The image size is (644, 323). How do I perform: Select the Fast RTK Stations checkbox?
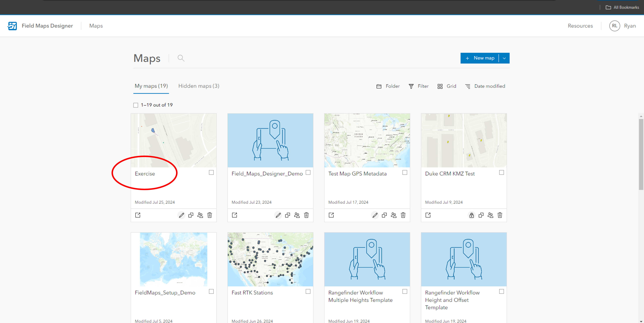pos(308,292)
